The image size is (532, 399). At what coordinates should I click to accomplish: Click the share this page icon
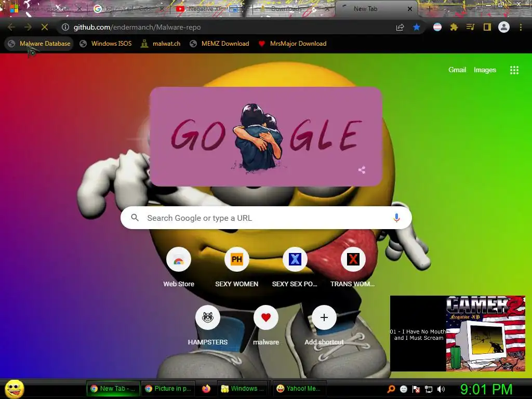(x=400, y=27)
